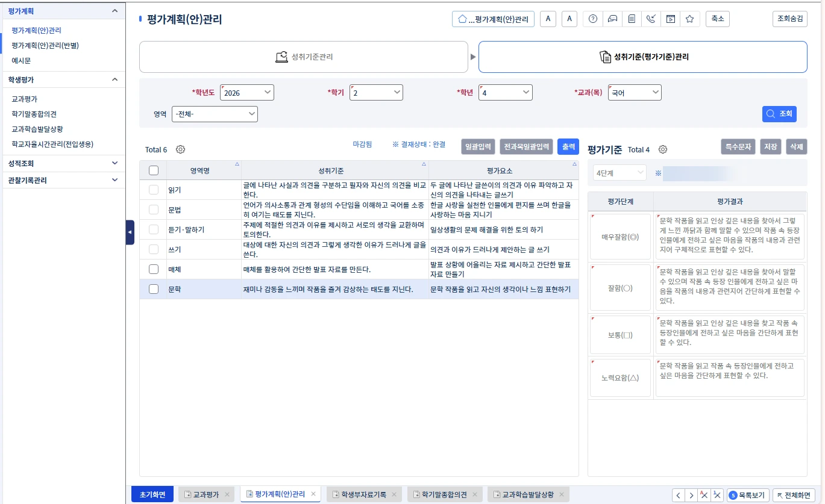Image resolution: width=825 pixels, height=504 pixels.
Task: Open settings gear next to Total 6
Action: (180, 149)
